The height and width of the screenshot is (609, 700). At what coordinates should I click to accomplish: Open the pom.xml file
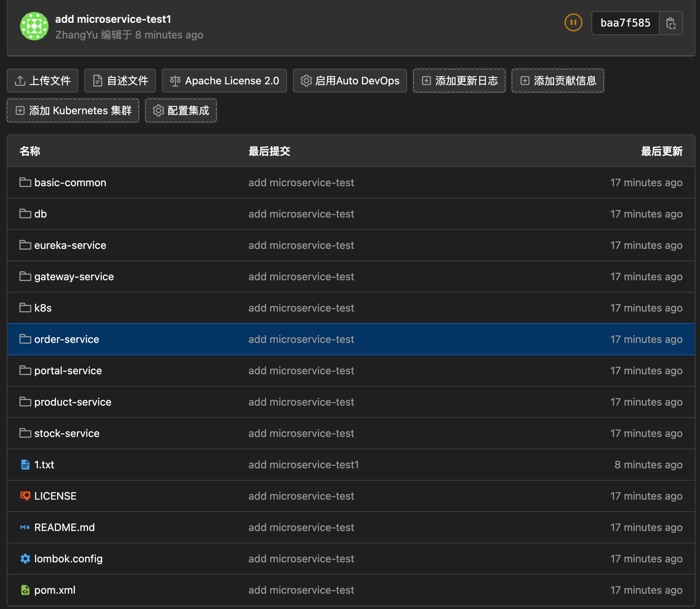55,590
